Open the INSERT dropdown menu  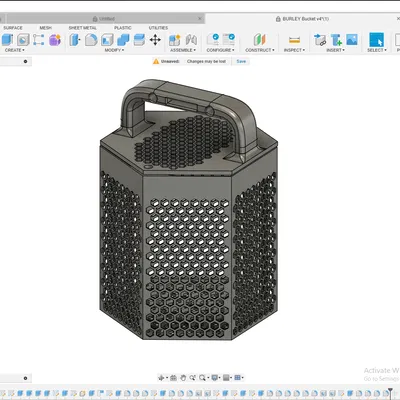[x=336, y=50]
